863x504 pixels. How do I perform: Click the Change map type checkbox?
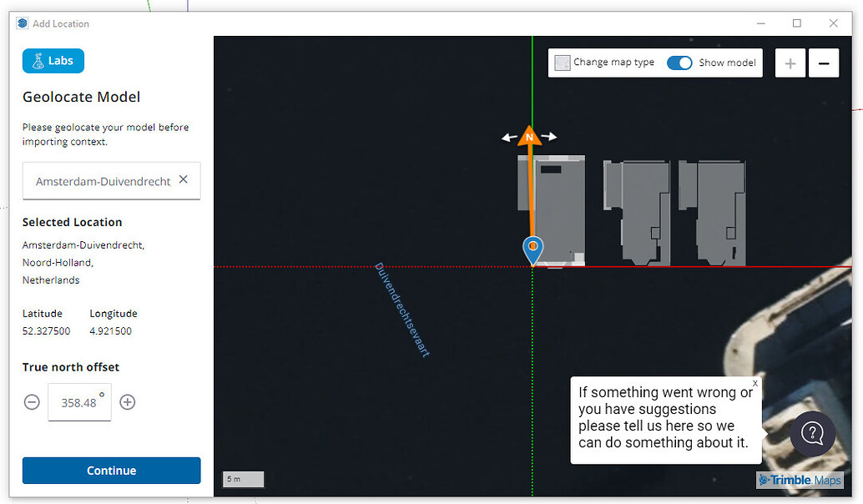[563, 63]
